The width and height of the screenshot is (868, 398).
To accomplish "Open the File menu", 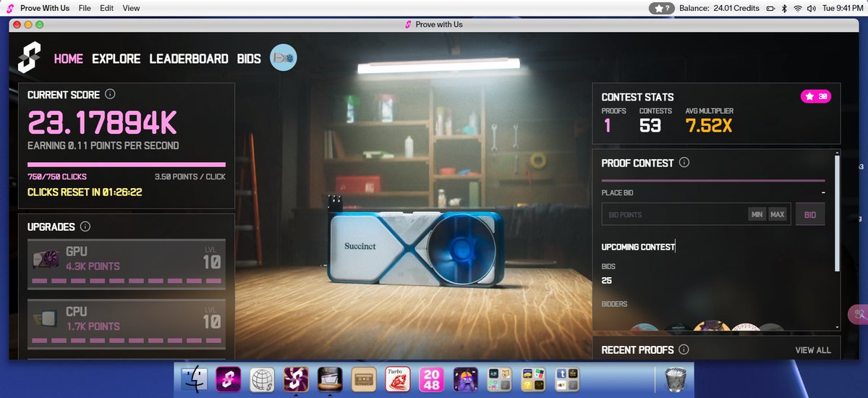I will pyautogui.click(x=85, y=8).
